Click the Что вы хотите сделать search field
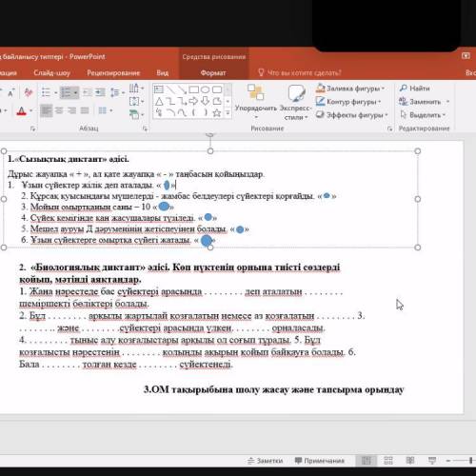Viewport: 476px width, 476px height. coord(300,73)
